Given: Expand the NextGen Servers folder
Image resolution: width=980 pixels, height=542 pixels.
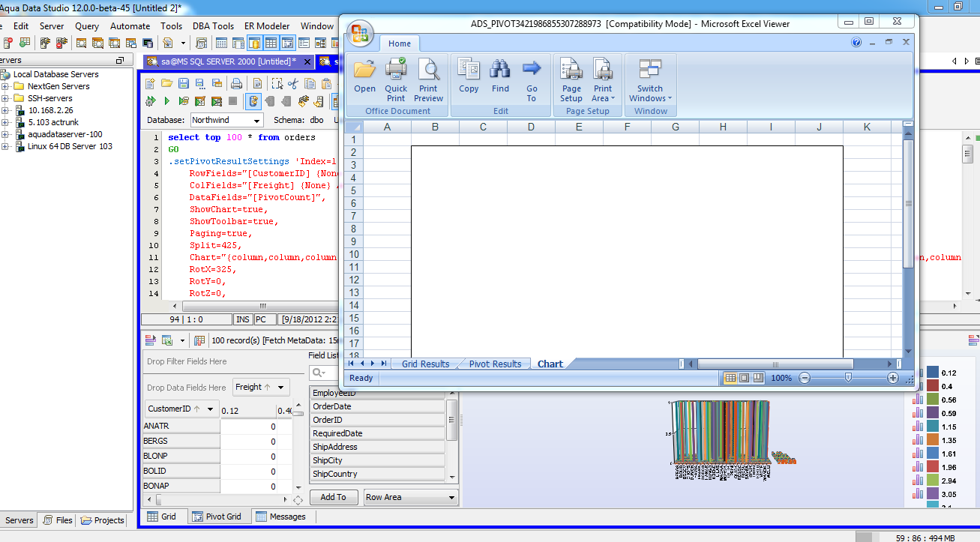Looking at the screenshot, I should (5, 86).
